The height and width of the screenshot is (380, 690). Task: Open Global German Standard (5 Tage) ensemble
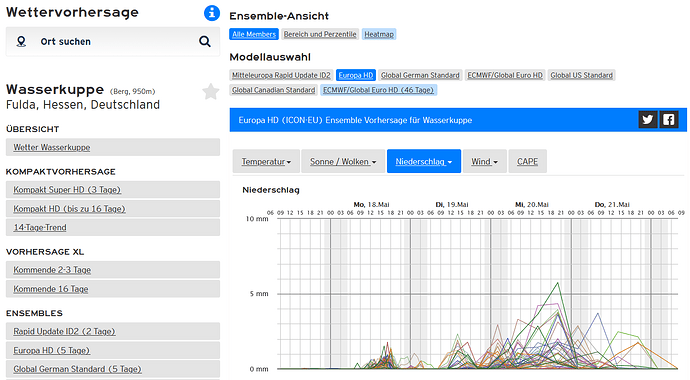click(113, 369)
